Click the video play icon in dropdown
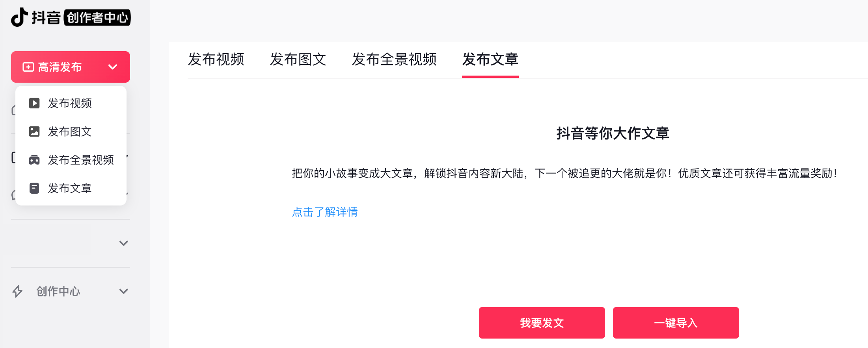 click(34, 103)
